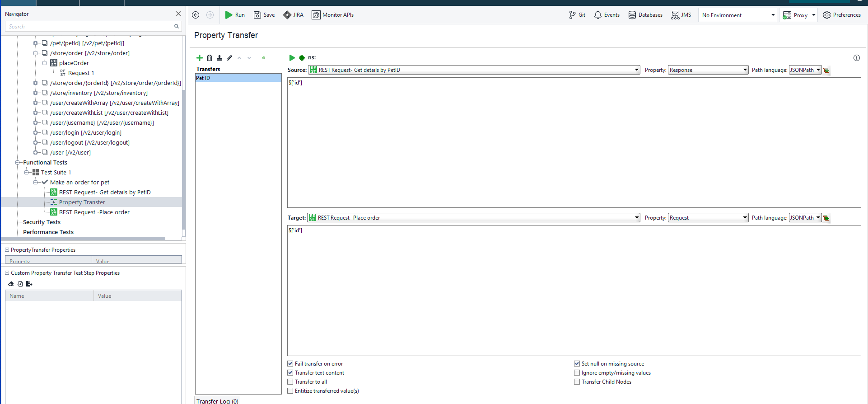Screen dimensions: 868x404
Task: Collapse the Functional Tests node
Action: click(x=18, y=163)
